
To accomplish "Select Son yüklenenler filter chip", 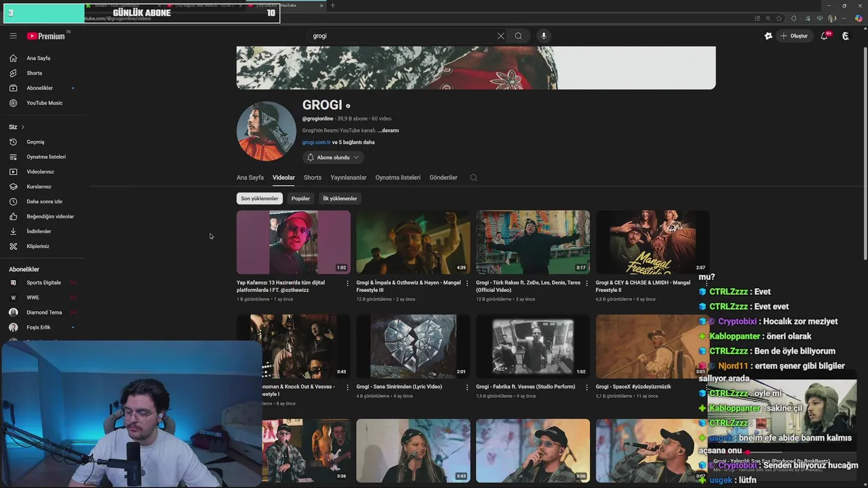I will [x=260, y=199].
